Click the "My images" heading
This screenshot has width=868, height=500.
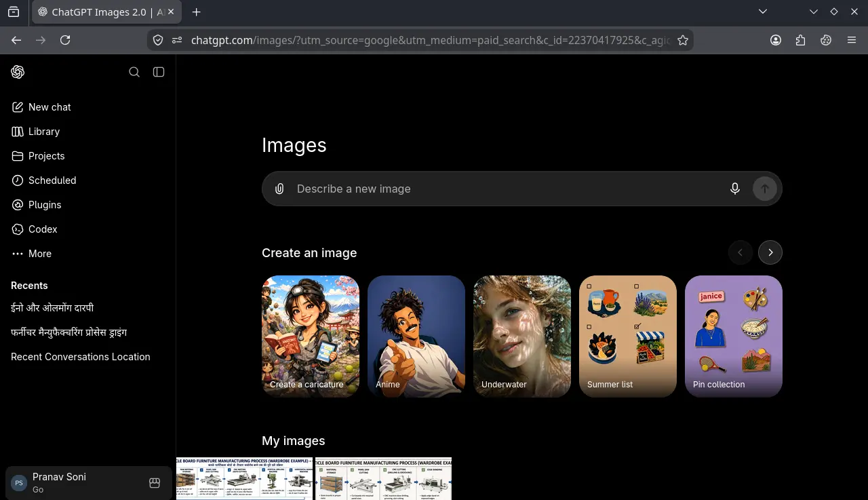click(294, 441)
